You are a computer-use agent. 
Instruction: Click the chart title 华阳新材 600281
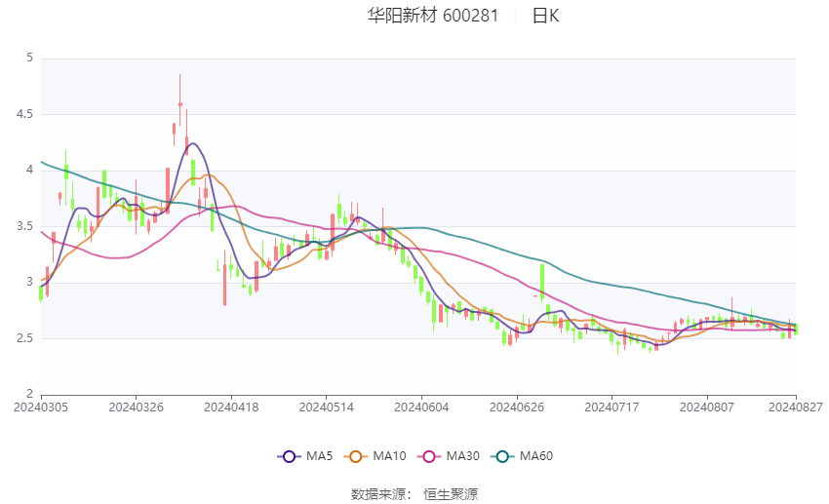coord(432,16)
